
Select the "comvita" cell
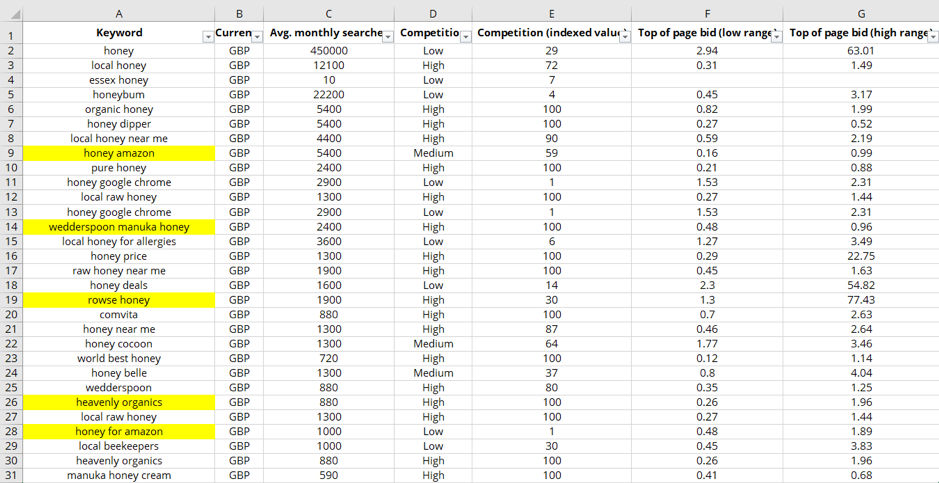119,315
